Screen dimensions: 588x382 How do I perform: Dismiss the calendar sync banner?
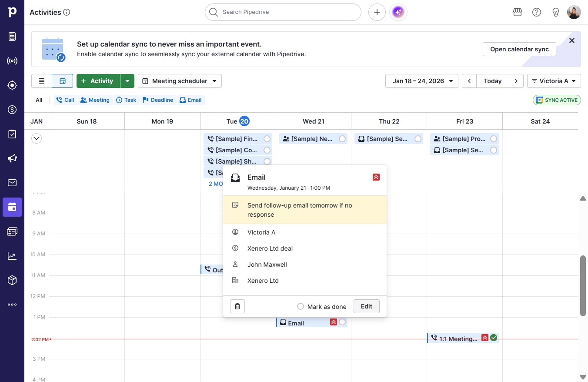click(x=572, y=40)
